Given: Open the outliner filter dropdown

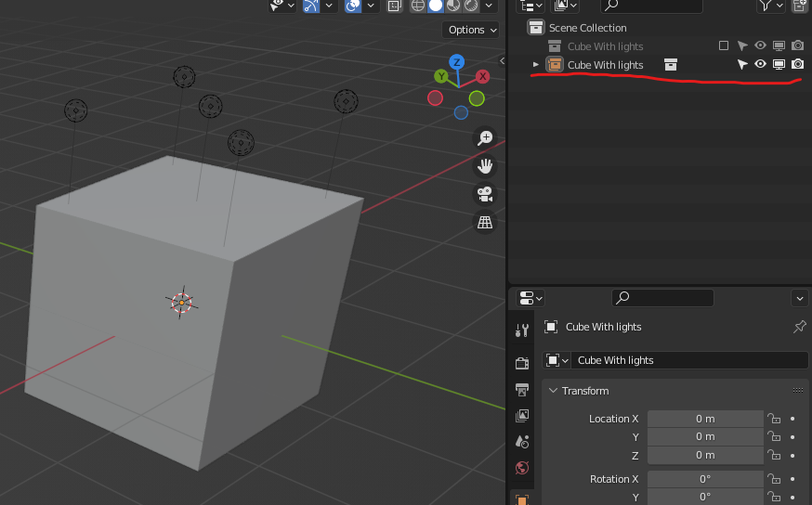Looking at the screenshot, I should tap(770, 6).
